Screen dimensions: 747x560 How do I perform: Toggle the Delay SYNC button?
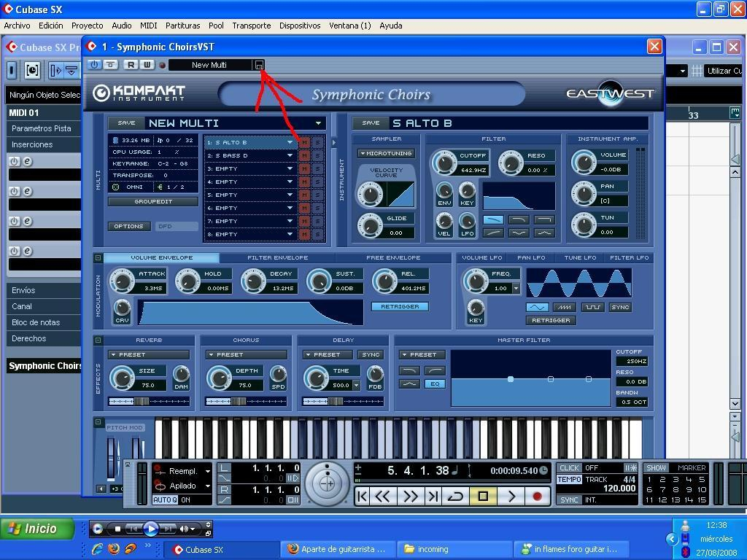[371, 355]
